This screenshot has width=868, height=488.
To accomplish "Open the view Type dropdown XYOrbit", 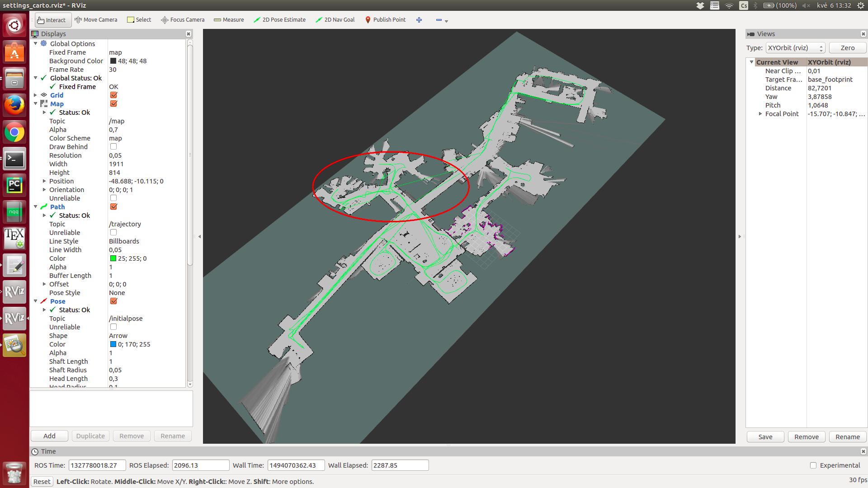I will click(795, 48).
